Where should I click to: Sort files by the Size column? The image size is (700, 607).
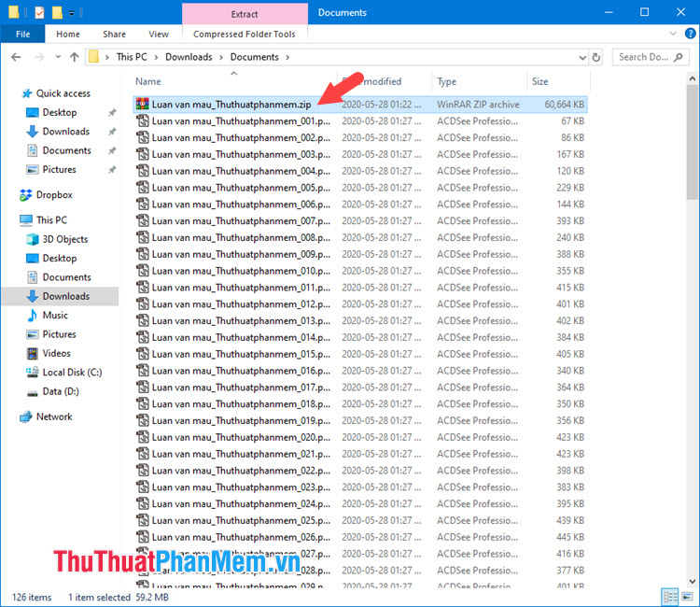(x=540, y=81)
